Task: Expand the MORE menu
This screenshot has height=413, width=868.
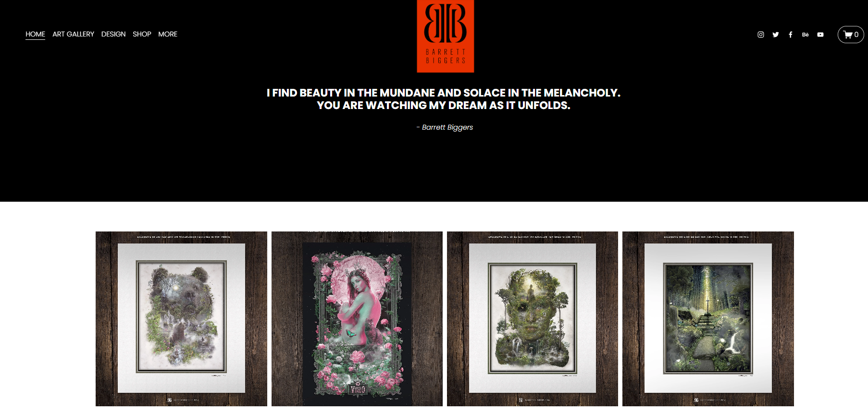Action: [x=168, y=34]
